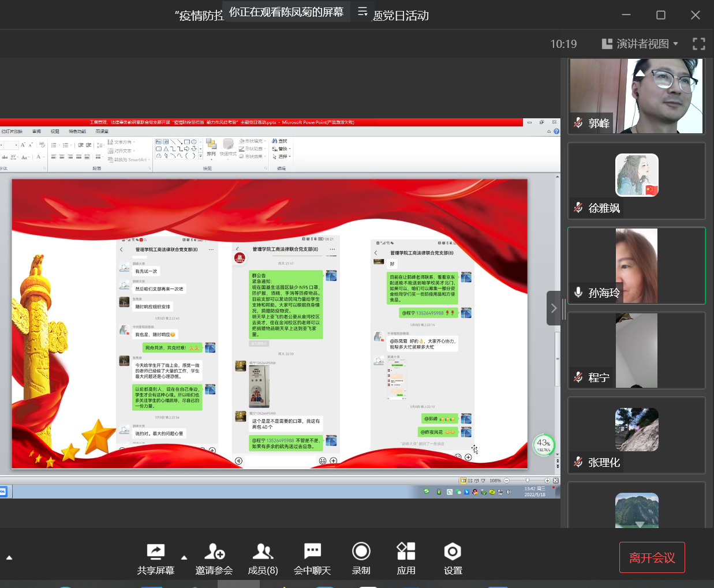This screenshot has width=714, height=588.
Task: Enter full screen mode icon
Action: point(698,44)
